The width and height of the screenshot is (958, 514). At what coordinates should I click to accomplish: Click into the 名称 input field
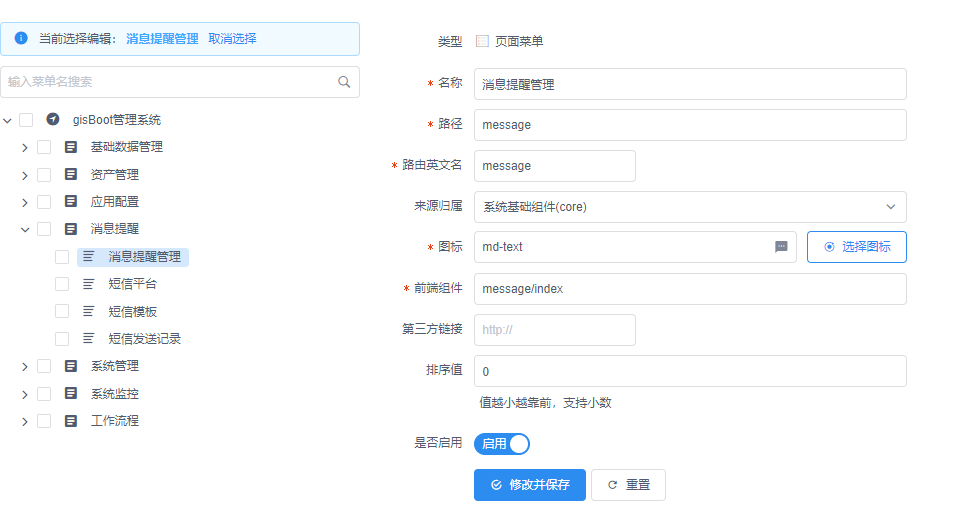(x=690, y=84)
